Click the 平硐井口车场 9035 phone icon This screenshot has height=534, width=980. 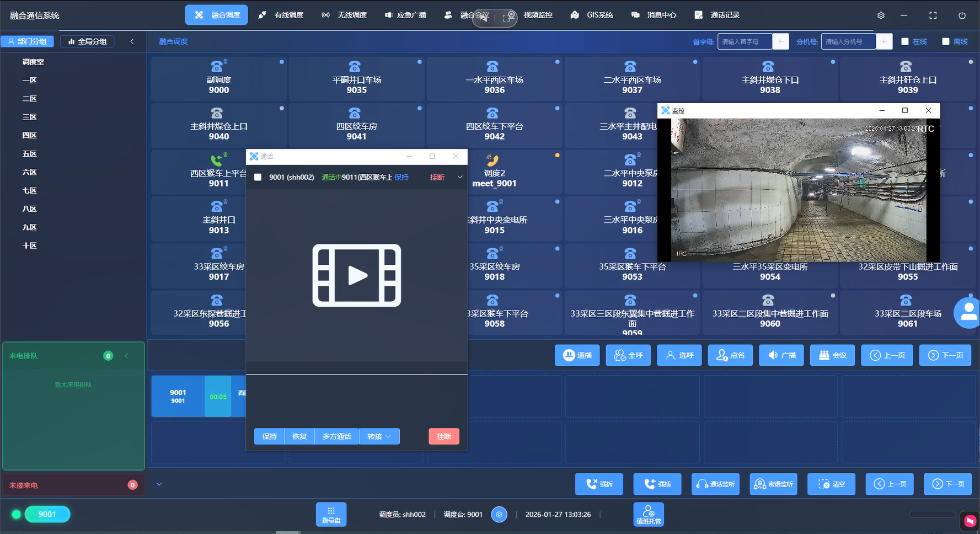point(355,67)
